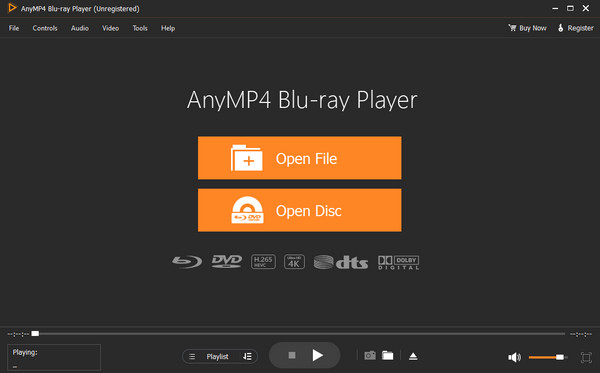Toggle the Playlist panel list icon
This screenshot has height=373, width=600.
(x=192, y=357)
